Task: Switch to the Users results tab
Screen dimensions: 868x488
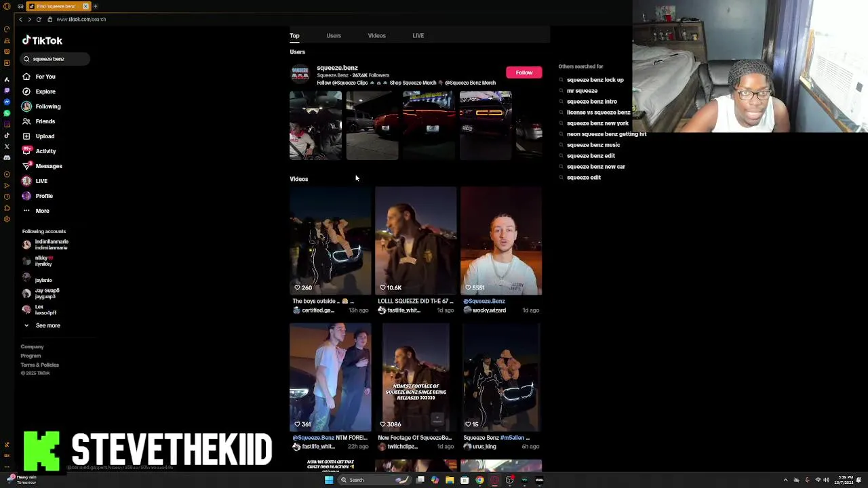Action: tap(334, 35)
